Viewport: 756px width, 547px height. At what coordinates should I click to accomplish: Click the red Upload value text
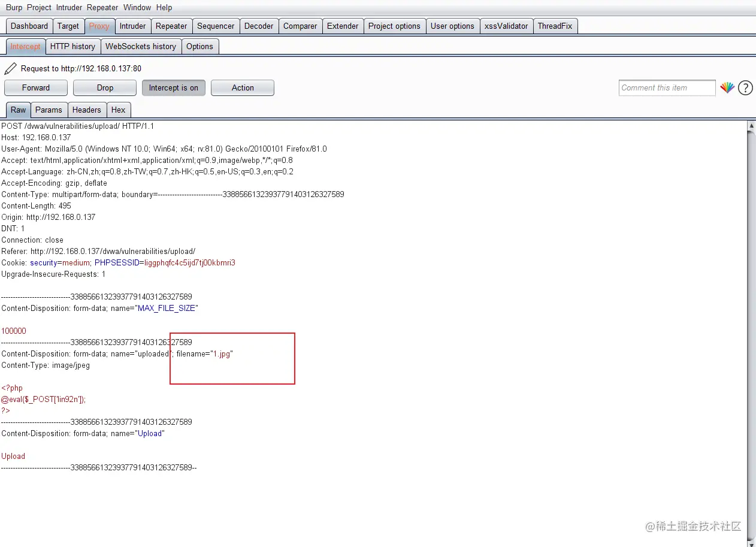pos(13,456)
